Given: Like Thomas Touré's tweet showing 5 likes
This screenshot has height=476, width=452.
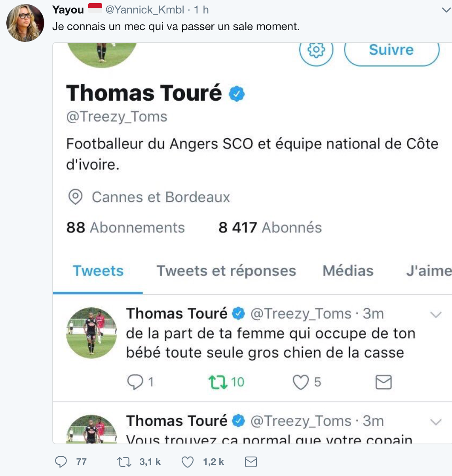Looking at the screenshot, I should [x=300, y=382].
